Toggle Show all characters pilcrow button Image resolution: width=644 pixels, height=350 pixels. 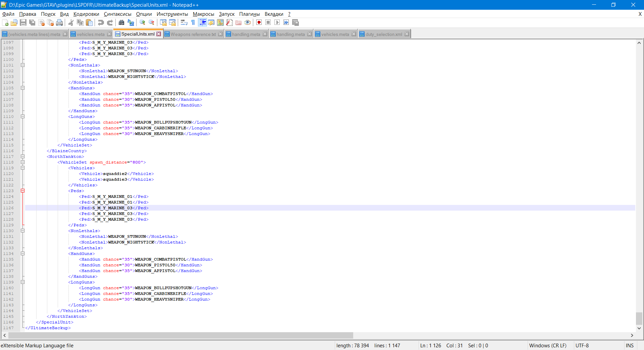[193, 23]
